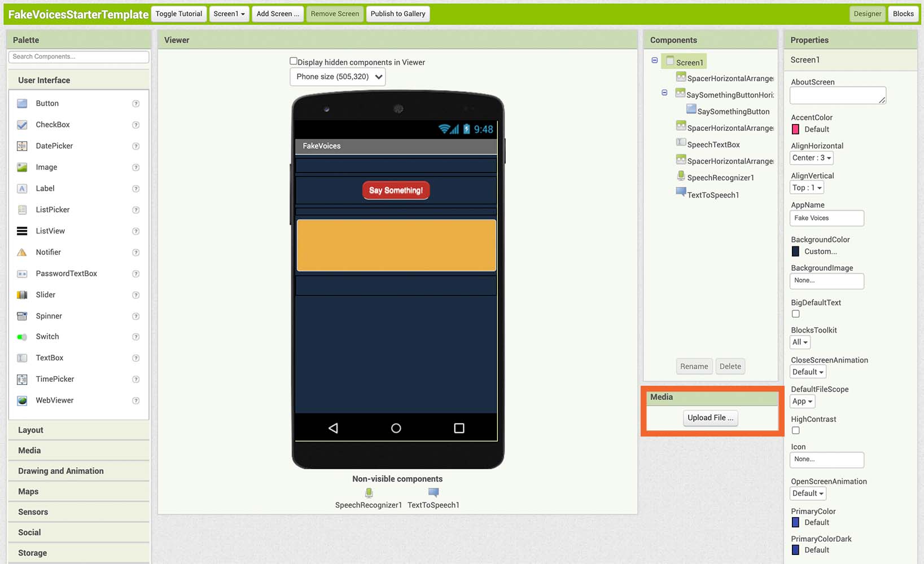Select the Slider palette icon
Viewport: 924px width, 564px height.
[x=22, y=295]
